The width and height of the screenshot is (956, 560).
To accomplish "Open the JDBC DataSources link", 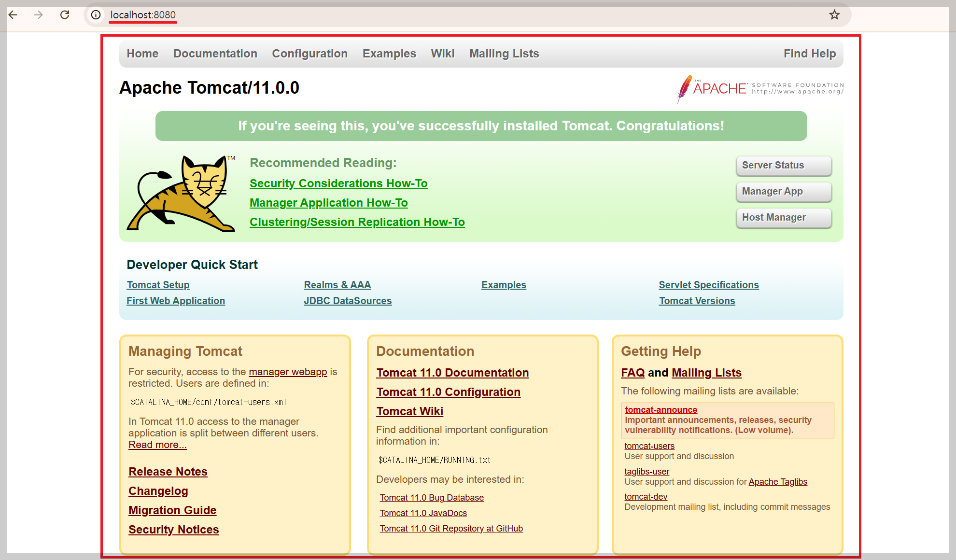I will coord(348,301).
